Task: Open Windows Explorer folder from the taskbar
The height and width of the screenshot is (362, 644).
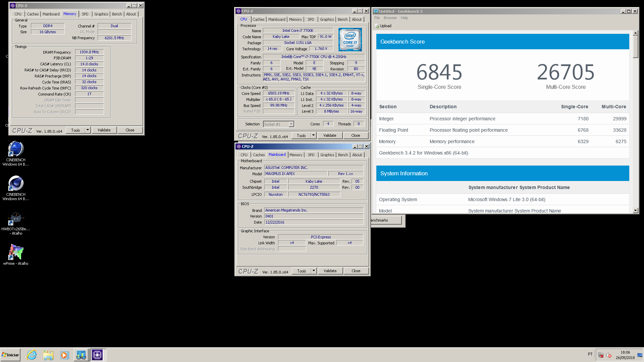Action: [48, 355]
